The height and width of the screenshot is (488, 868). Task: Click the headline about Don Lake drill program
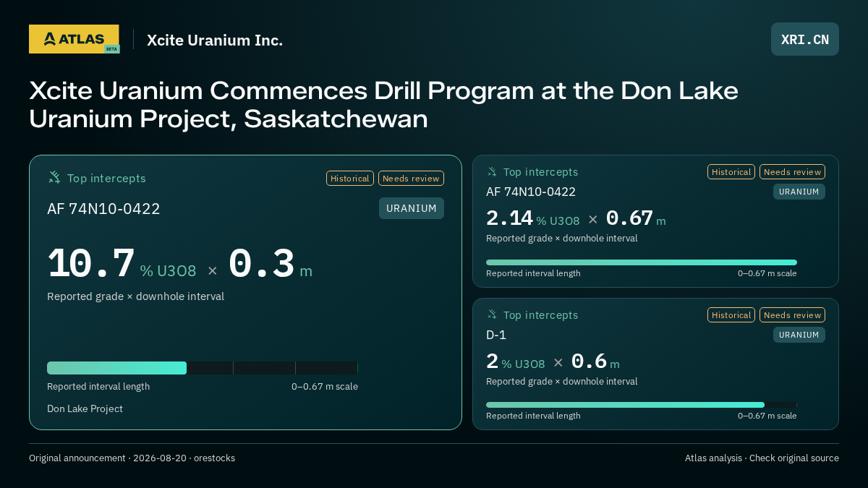pyautogui.click(x=384, y=105)
